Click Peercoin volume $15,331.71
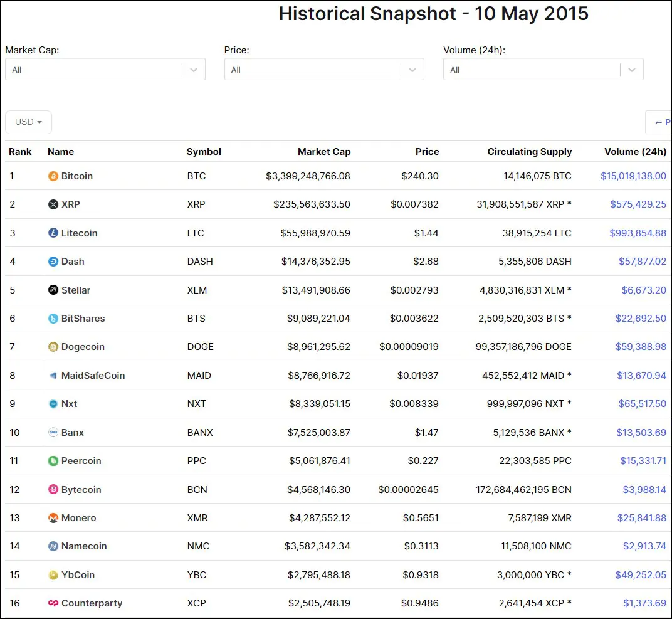This screenshot has width=672, height=619. (x=643, y=461)
